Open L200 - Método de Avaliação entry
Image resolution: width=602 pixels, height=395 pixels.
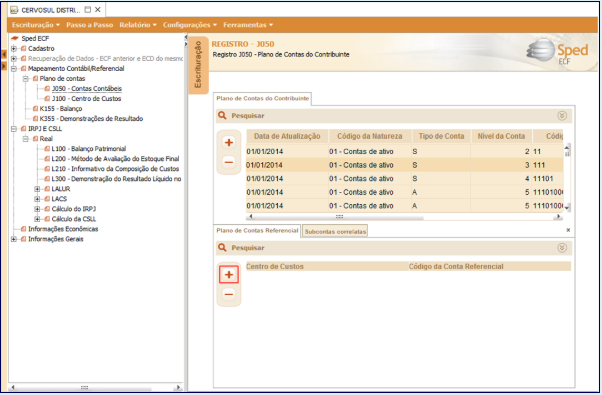(115, 159)
